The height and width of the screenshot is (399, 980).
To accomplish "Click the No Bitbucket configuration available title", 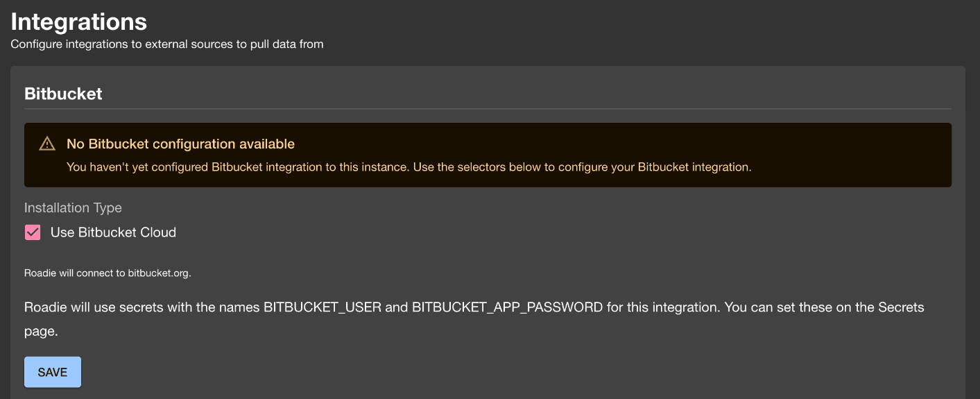I will tap(180, 144).
